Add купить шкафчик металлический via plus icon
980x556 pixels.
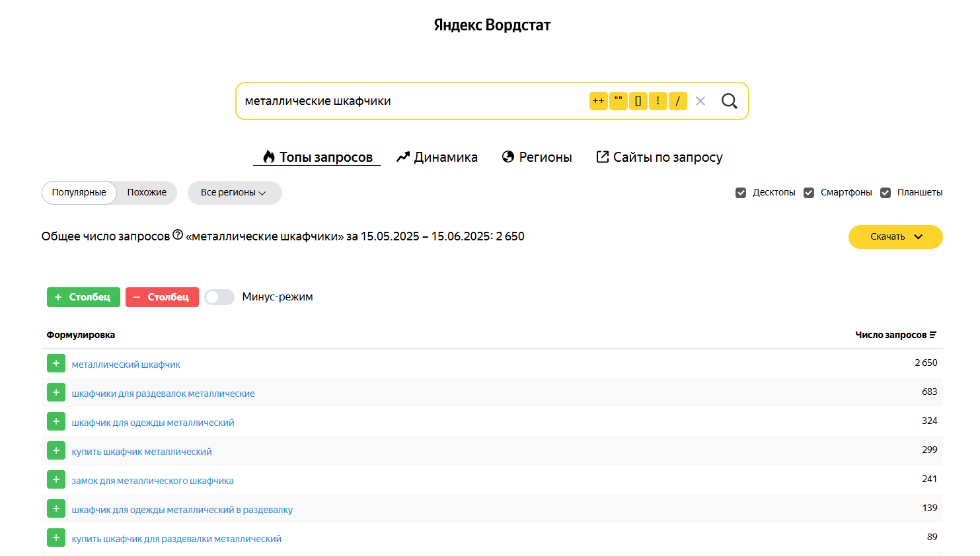click(x=56, y=450)
